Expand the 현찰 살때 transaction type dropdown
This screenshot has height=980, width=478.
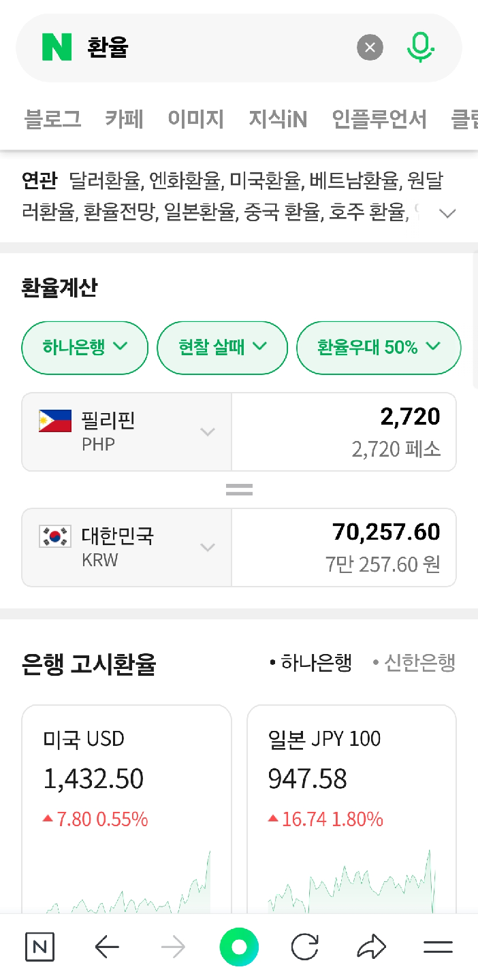click(222, 347)
